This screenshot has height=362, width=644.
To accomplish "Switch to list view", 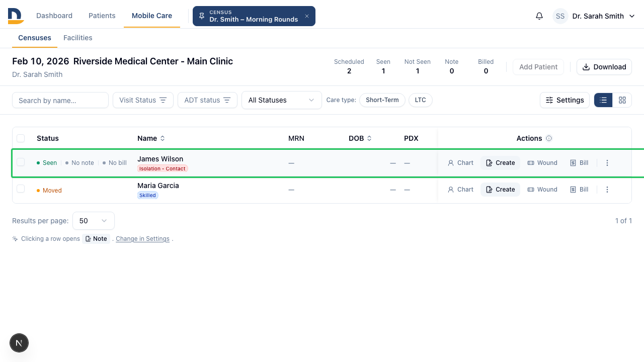I will pyautogui.click(x=603, y=100).
